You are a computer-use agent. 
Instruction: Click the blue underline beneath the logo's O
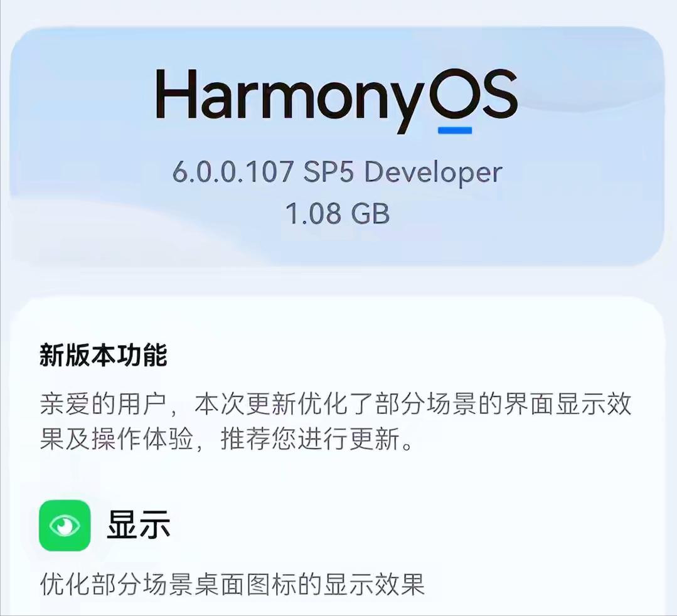click(x=455, y=130)
